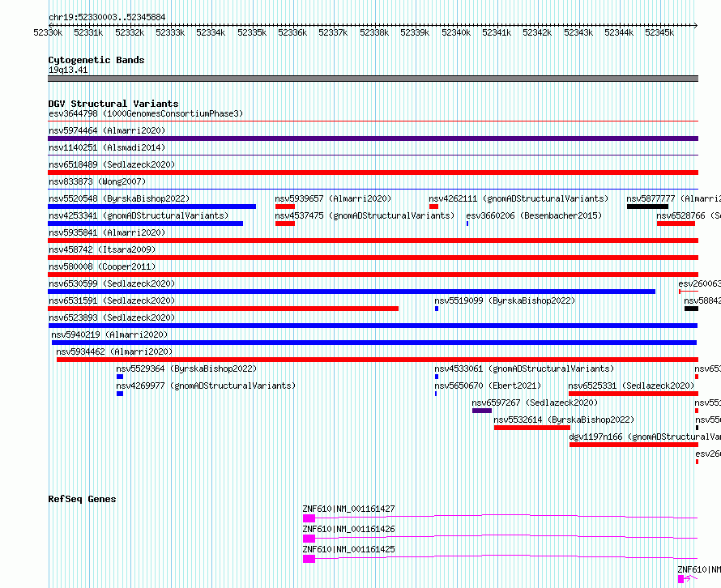Open the nsv4537475 (gnomADStructuralVariants) label
This screenshot has width=721, height=588.
[x=365, y=215]
